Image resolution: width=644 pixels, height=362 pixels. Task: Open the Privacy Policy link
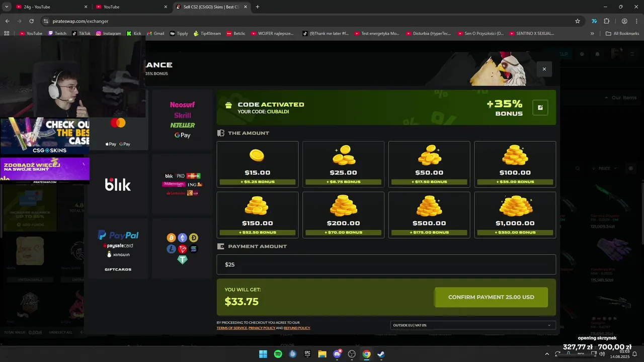tap(262, 328)
